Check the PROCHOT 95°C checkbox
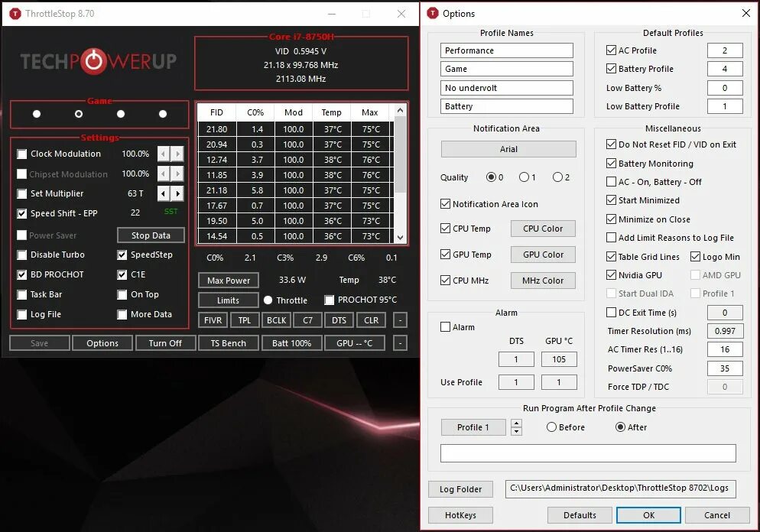Screen dimensions: 760x532 [329, 300]
